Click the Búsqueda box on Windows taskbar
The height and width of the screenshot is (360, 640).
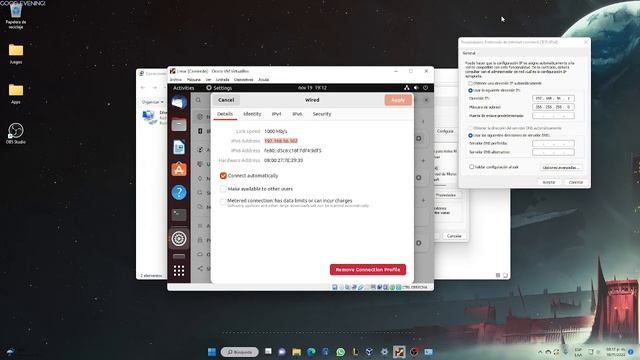point(240,352)
